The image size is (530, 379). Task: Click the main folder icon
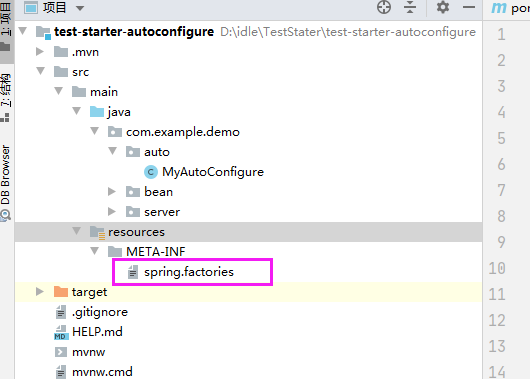(79, 92)
